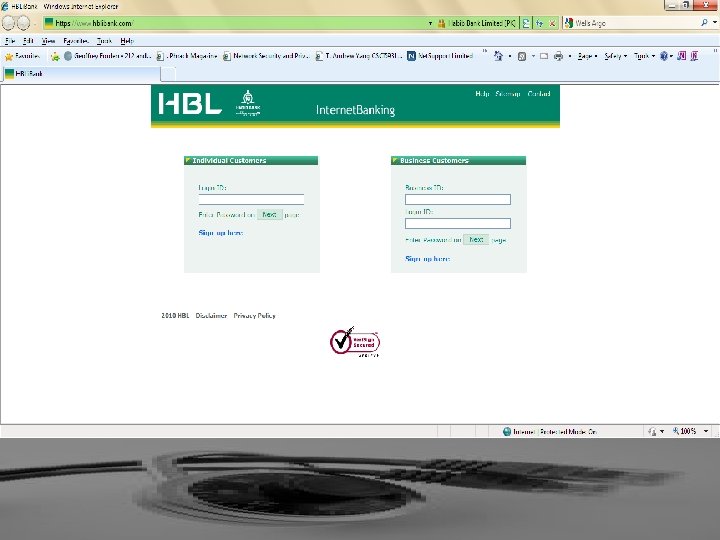Click the first OneNote toolbar icon
The width and height of the screenshot is (720, 540).
682,56
